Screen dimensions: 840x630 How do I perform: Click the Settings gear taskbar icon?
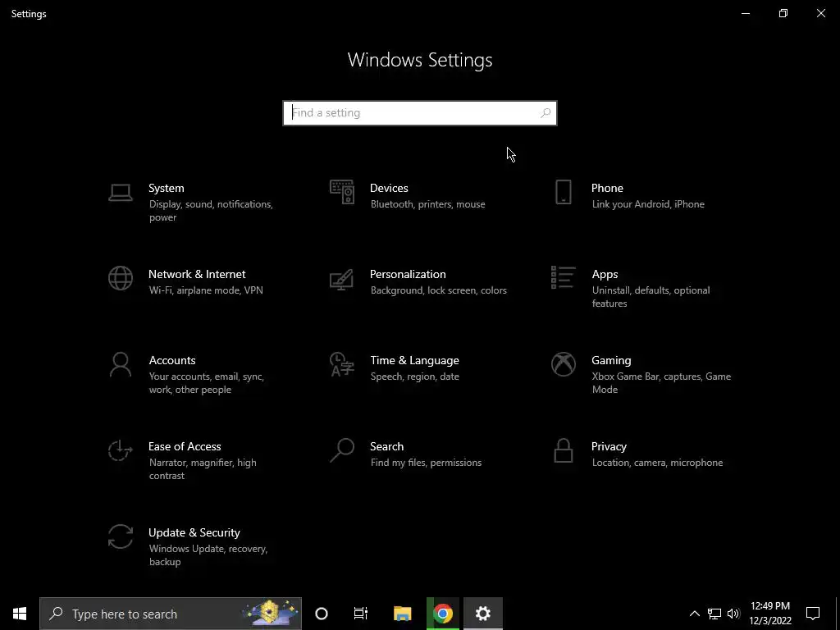coord(482,614)
